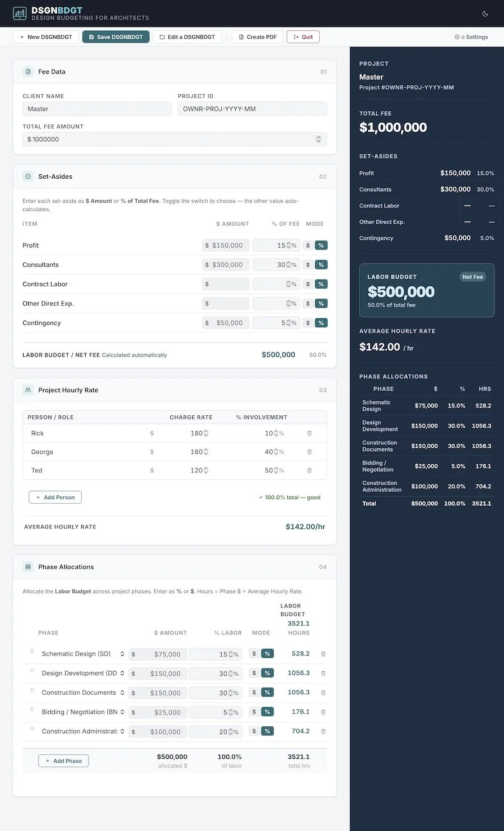
Task: Click the DSGNBDGT logo icon in the header
Action: [x=19, y=13]
